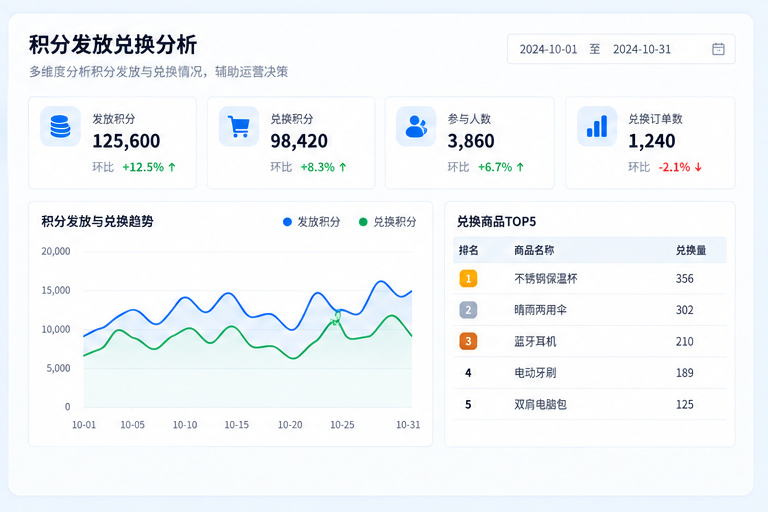
Task: Click the +8.3% 环比 change
Action: 317,167
